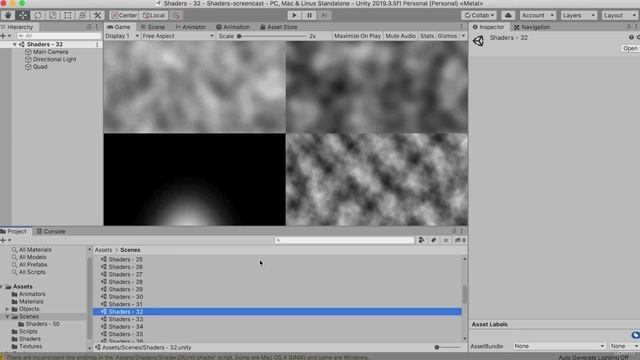The width and height of the screenshot is (640, 360).
Task: Toggle Gizmos in Game view
Action: (447, 36)
